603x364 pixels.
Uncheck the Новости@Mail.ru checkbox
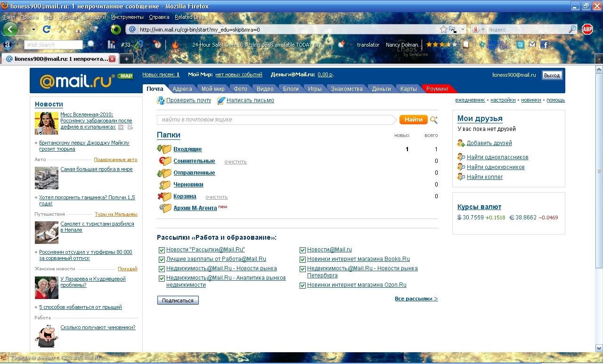tap(303, 250)
